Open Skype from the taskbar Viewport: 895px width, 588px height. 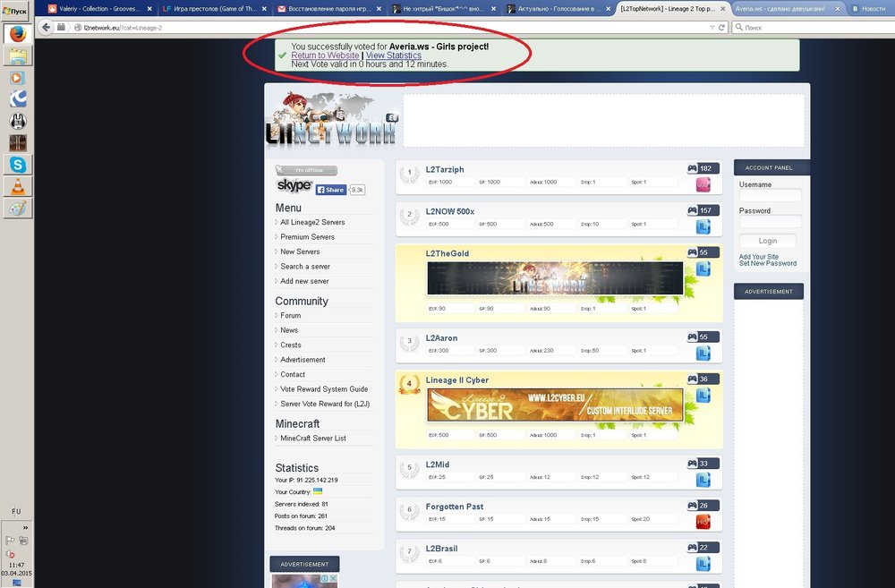pos(17,165)
